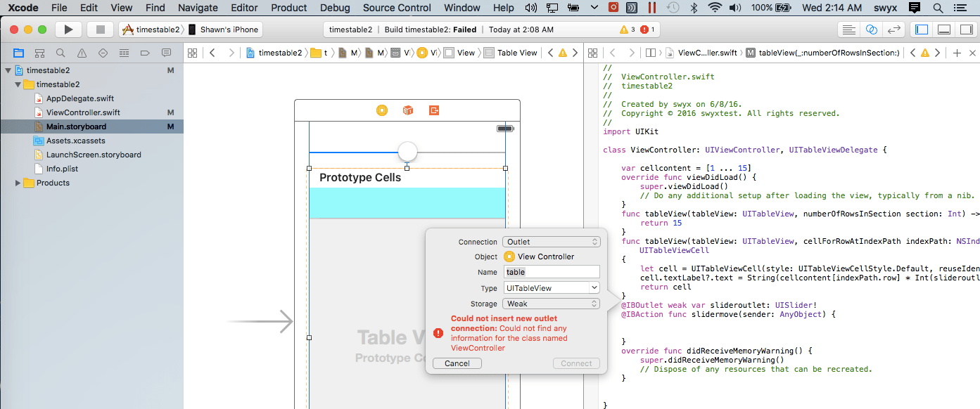Open the Connection dropdown set to Outlet

pos(552,242)
